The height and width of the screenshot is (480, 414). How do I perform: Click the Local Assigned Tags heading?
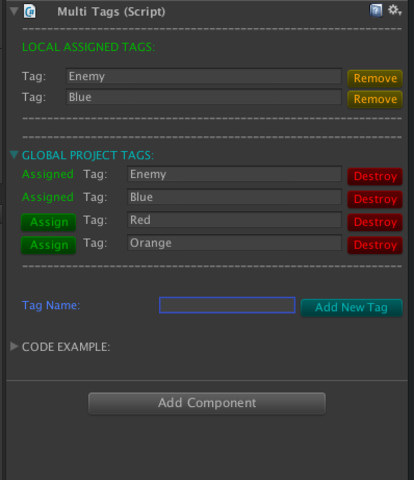point(88,47)
